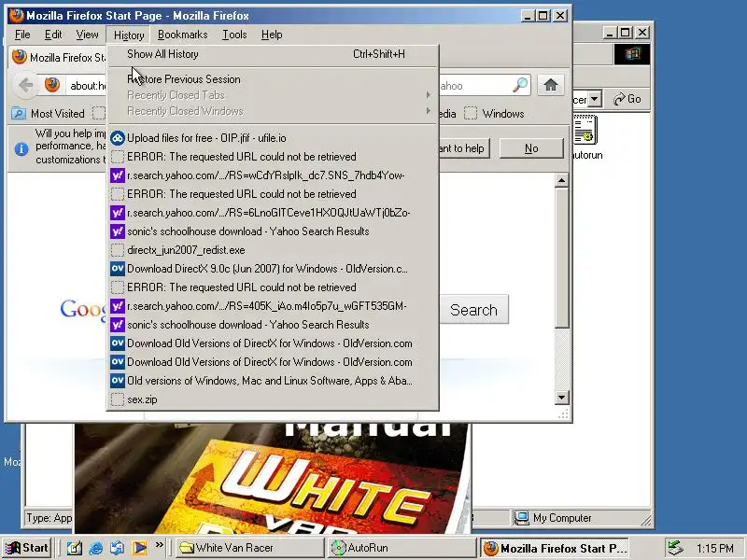Expand Recently Closed Tabs submenu arrow
Image resolution: width=747 pixels, height=560 pixels.
click(x=428, y=95)
